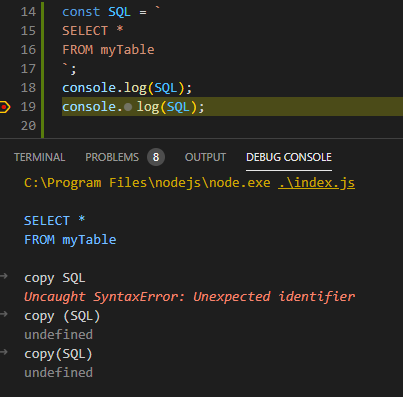Click the 'copy(SQL)' console entry

pyautogui.click(x=58, y=354)
